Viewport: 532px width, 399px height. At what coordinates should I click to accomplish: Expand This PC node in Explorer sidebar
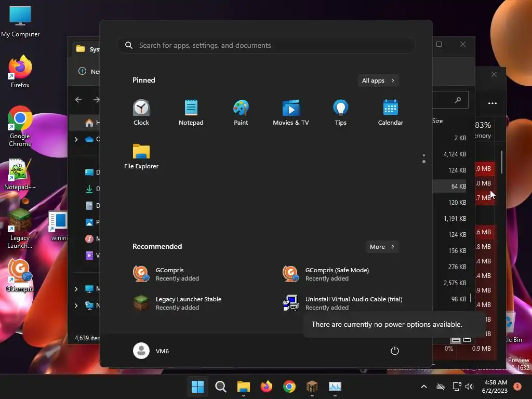click(76, 289)
